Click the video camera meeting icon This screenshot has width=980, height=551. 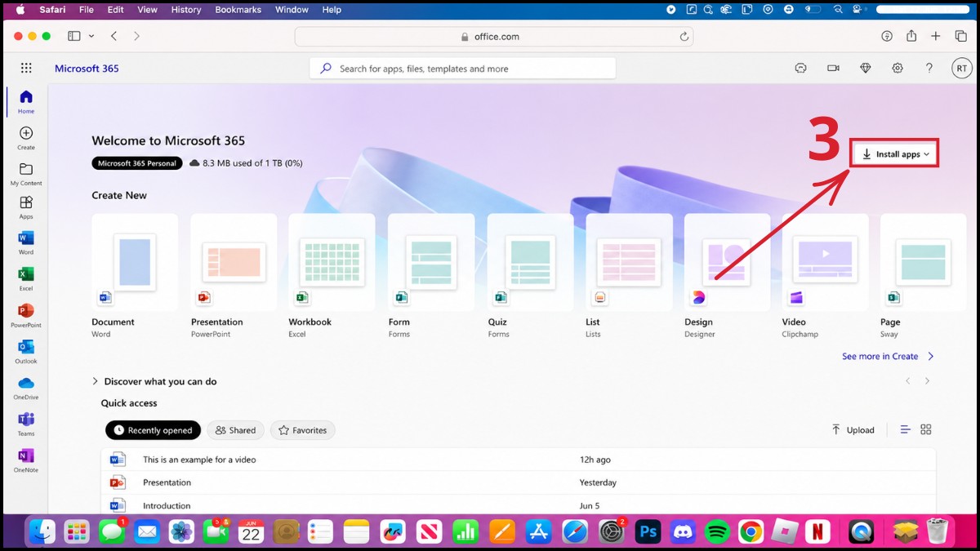click(833, 69)
